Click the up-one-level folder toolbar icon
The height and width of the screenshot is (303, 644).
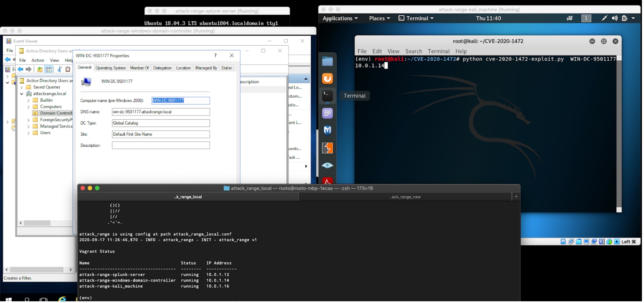click(x=40, y=69)
